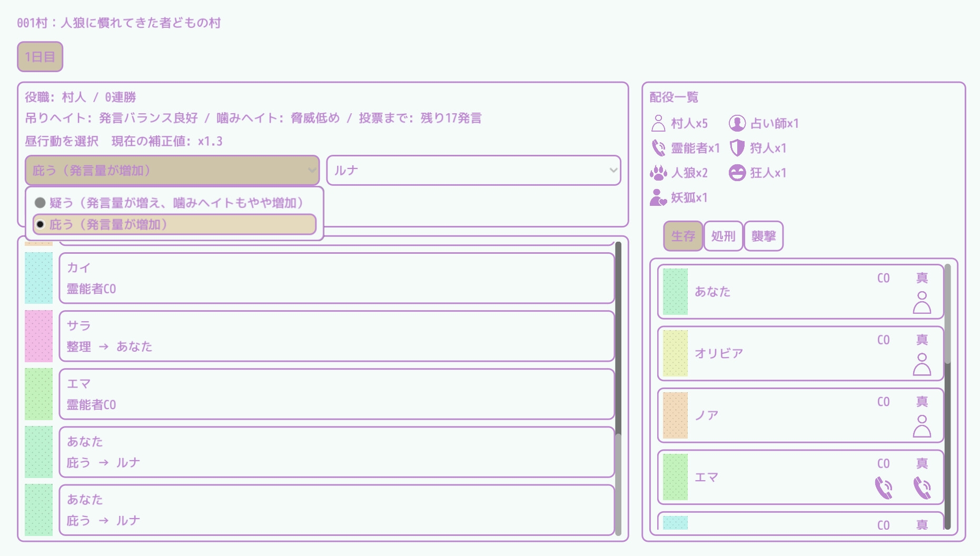Click エマ's 霊能者CO log entry

[x=336, y=394]
